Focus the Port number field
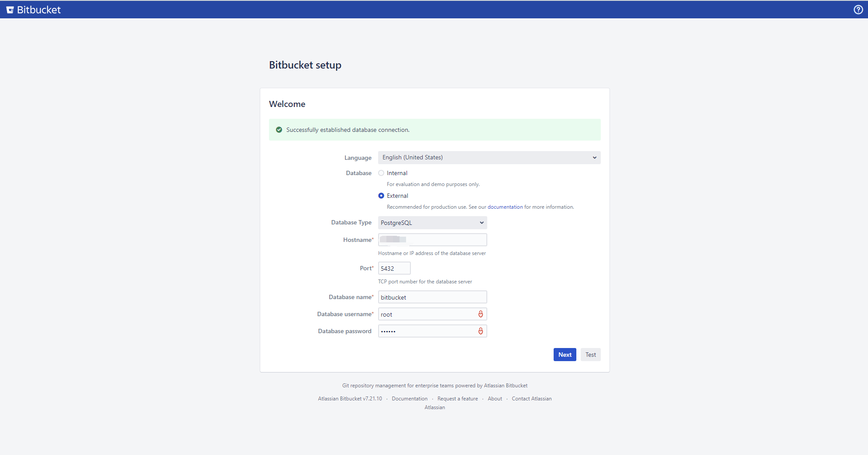 (x=394, y=268)
